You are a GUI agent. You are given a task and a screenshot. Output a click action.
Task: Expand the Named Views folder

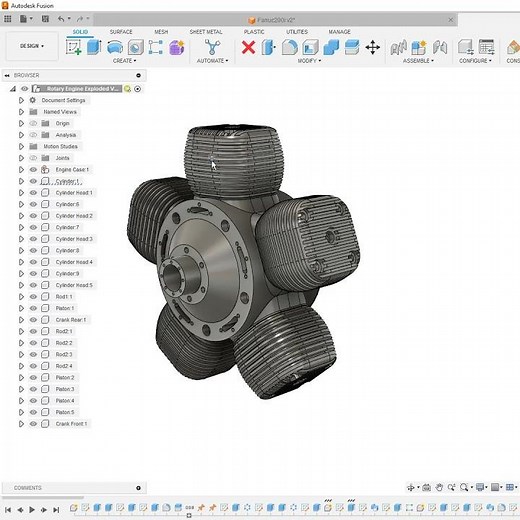pos(21,112)
